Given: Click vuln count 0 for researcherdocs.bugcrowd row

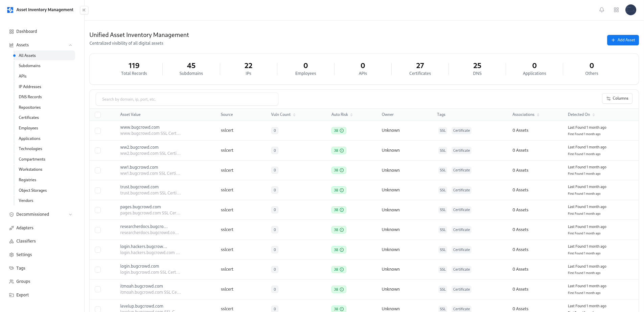Looking at the screenshot, I should click(x=275, y=230).
